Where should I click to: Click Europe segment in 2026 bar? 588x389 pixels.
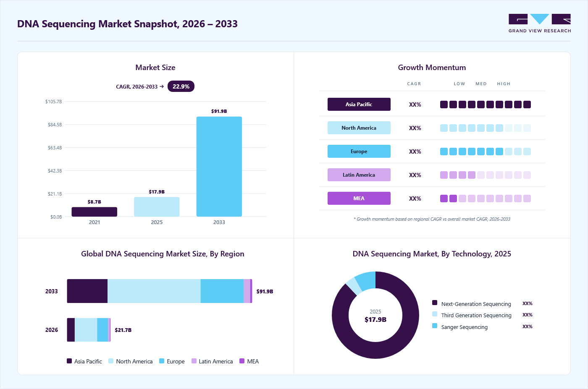click(102, 330)
